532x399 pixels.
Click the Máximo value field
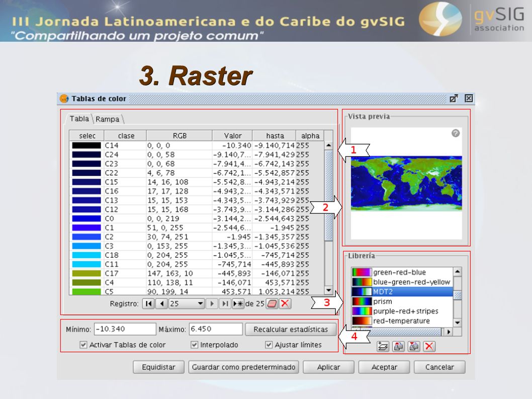[216, 329]
